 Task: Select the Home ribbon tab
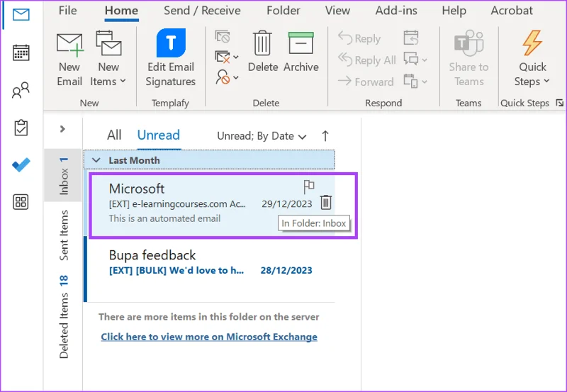click(121, 11)
